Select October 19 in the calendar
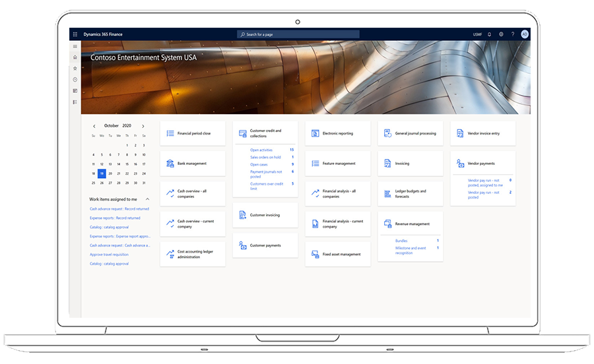 [102, 173]
